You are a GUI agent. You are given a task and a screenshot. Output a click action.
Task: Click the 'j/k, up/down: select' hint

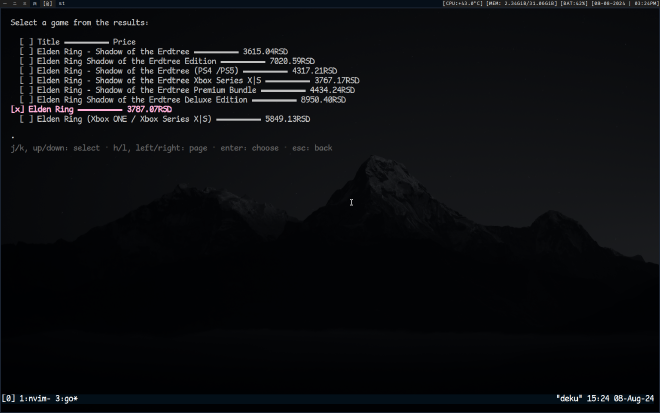point(55,148)
